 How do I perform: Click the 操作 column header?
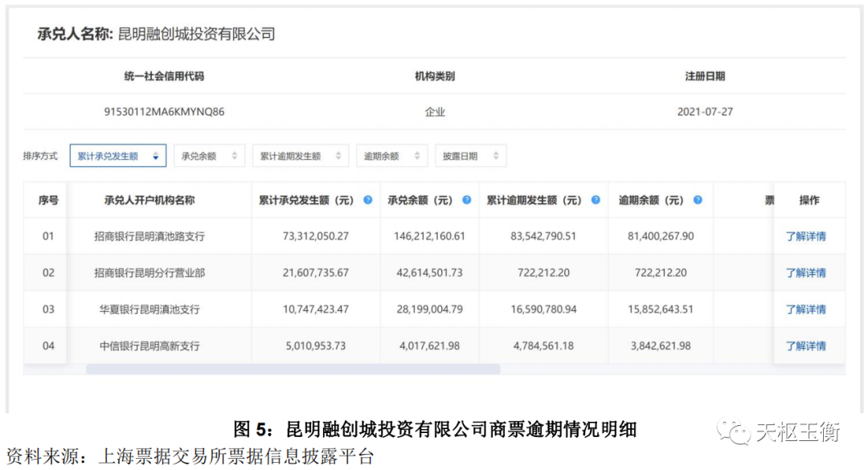click(809, 200)
